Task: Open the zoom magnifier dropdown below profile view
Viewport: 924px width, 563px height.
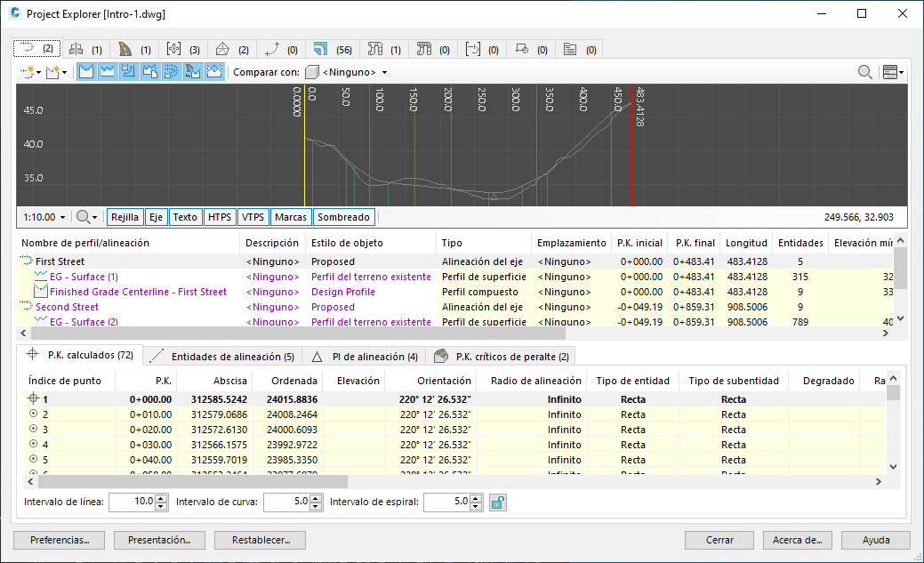Action: click(x=87, y=217)
